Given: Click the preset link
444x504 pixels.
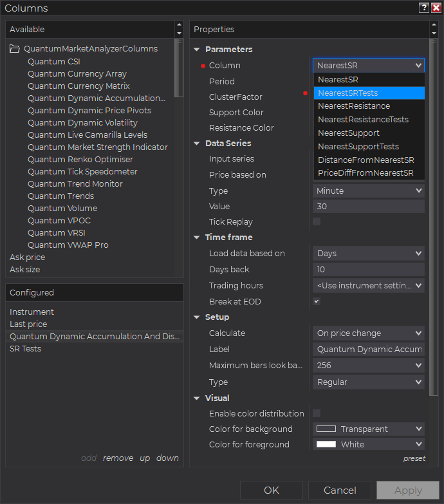Looking at the screenshot, I should tap(414, 458).
